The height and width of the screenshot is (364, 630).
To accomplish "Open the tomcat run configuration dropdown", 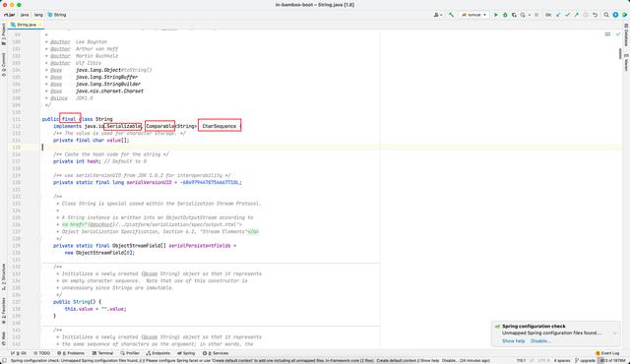I will point(473,15).
